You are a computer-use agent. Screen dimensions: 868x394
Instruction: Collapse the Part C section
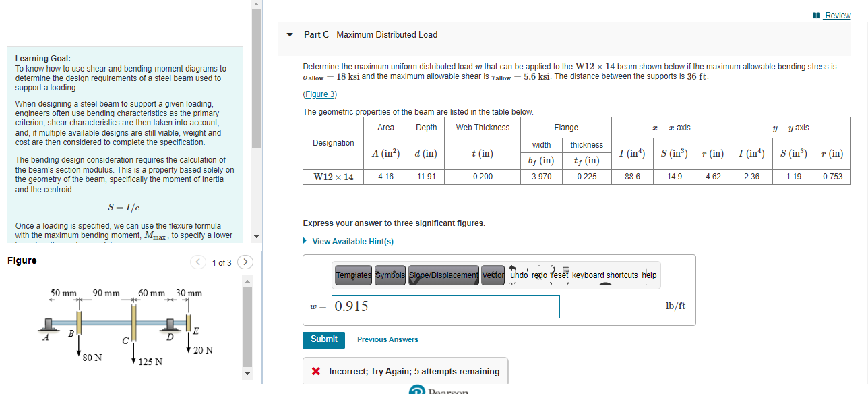coord(288,35)
